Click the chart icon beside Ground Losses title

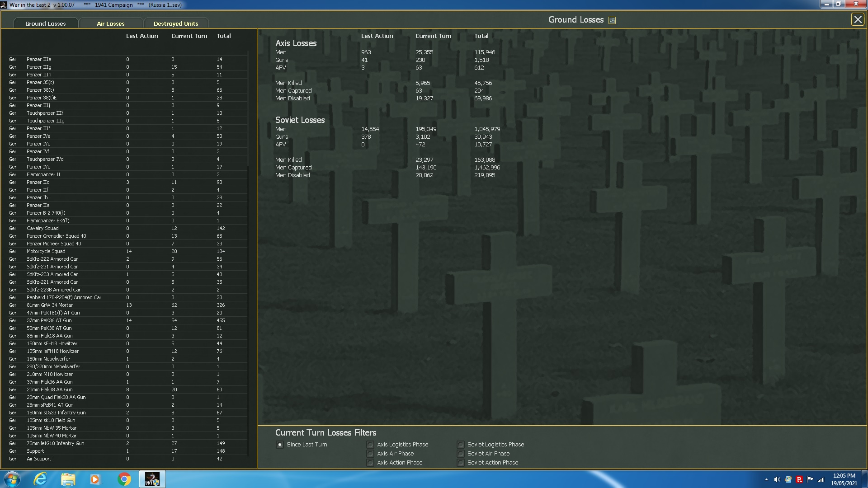coord(612,20)
